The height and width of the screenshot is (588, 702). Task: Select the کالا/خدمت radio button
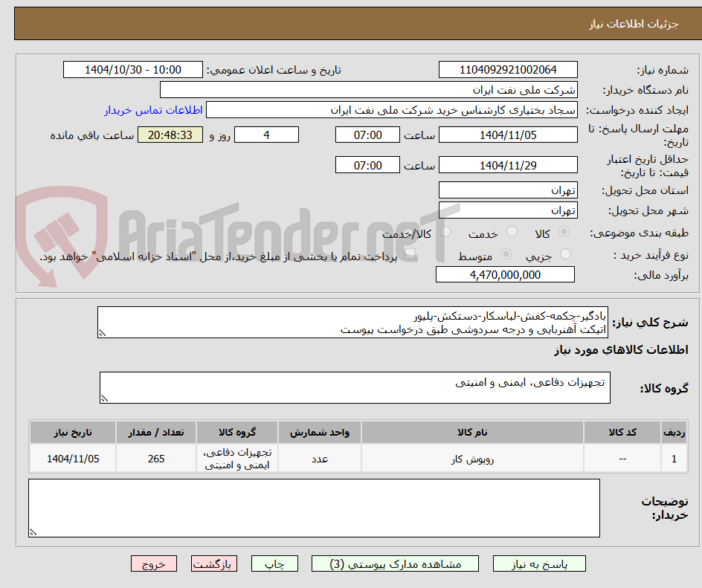tap(445, 232)
